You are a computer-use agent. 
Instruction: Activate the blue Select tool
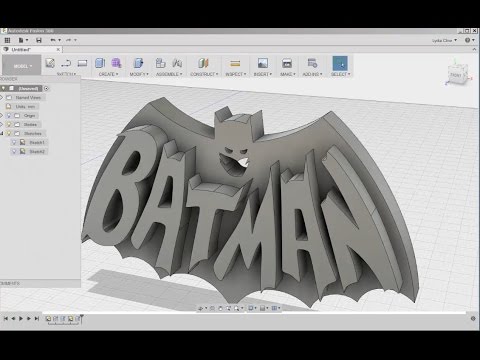[x=340, y=63]
